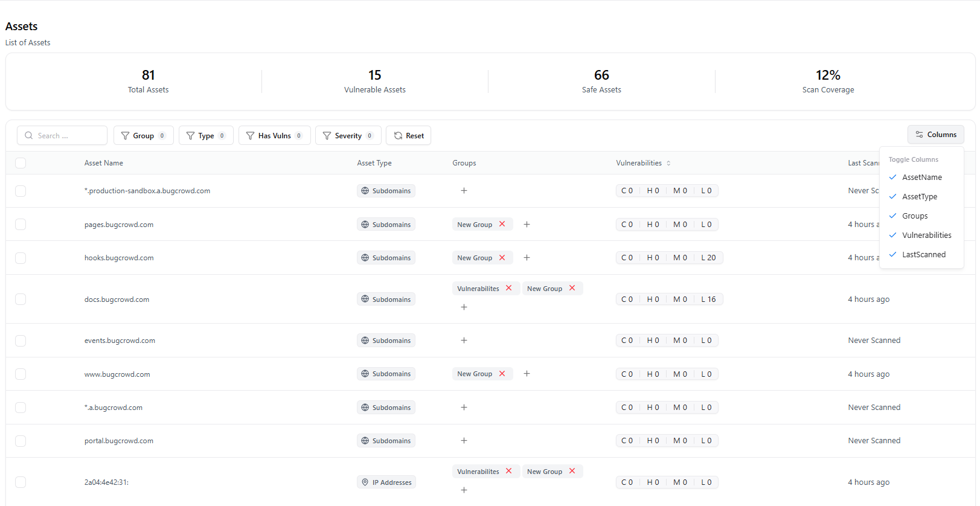Select all assets header checkbox

pyautogui.click(x=21, y=163)
